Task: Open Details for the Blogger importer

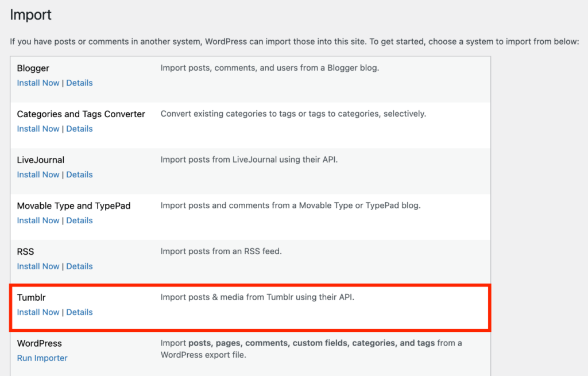Action: [x=79, y=83]
